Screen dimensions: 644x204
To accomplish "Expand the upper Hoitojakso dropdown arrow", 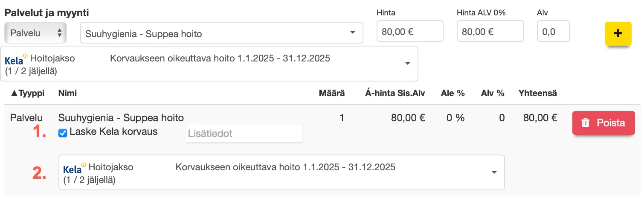I will [407, 64].
